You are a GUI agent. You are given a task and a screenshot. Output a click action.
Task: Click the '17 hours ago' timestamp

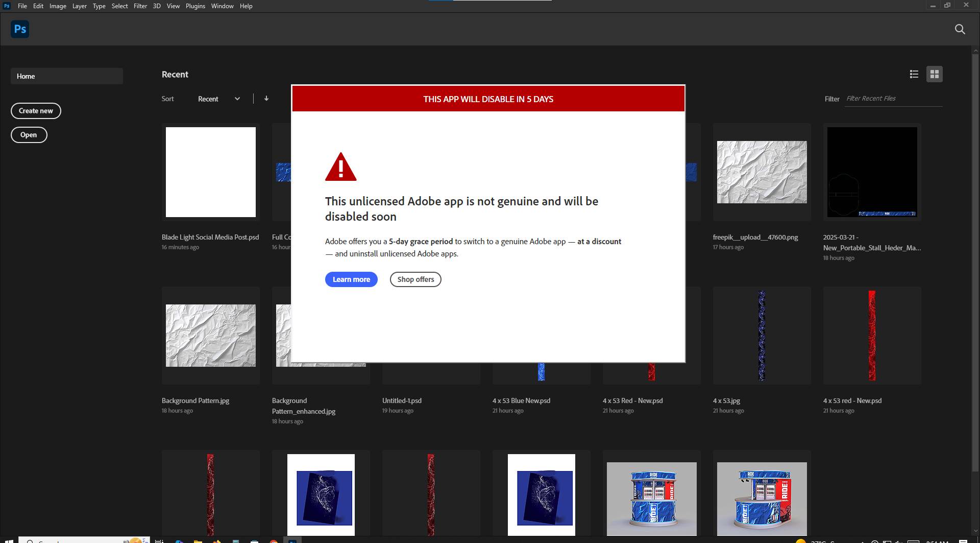728,247
